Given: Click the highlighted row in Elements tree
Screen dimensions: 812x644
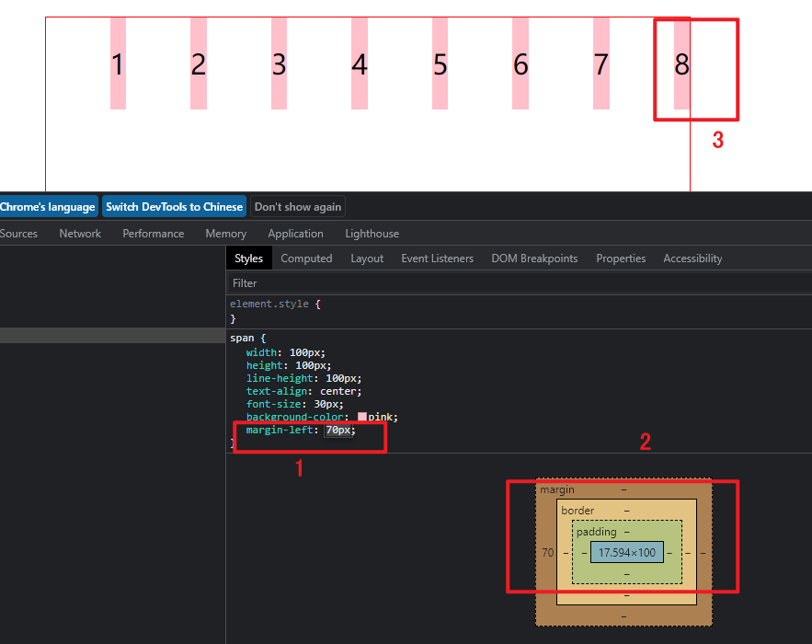Looking at the screenshot, I should click(x=112, y=335).
